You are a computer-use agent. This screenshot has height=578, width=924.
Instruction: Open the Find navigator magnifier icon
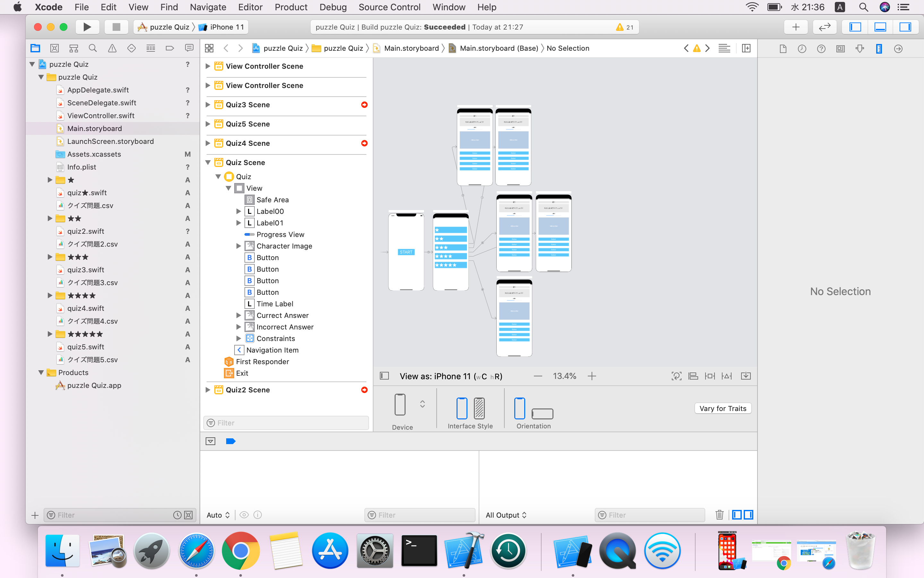[93, 48]
